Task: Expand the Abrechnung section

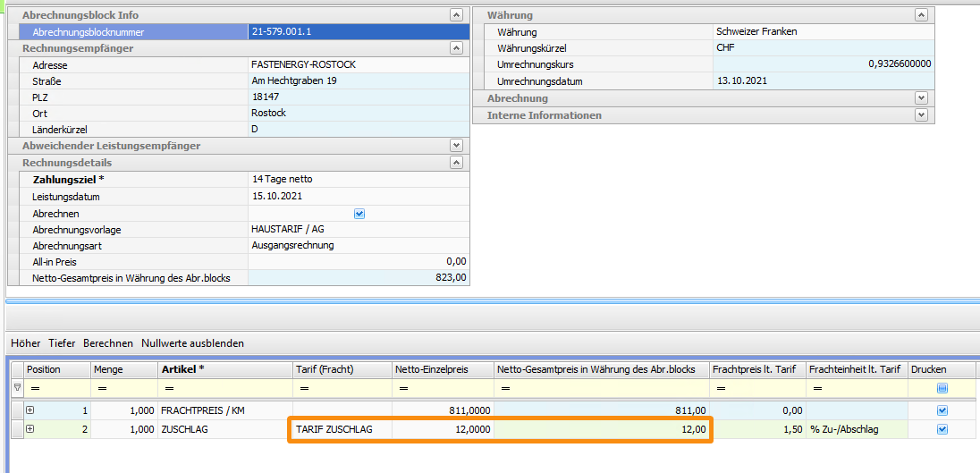Action: 921,98
